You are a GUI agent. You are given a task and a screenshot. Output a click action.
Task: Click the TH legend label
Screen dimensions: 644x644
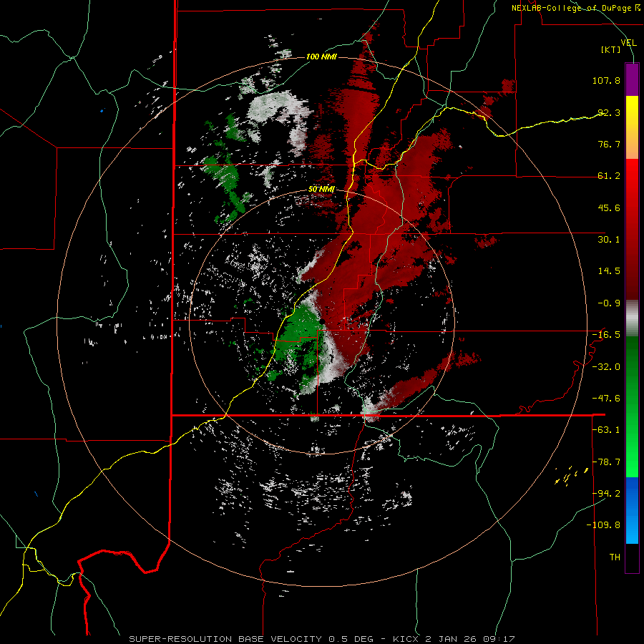pyautogui.click(x=615, y=557)
